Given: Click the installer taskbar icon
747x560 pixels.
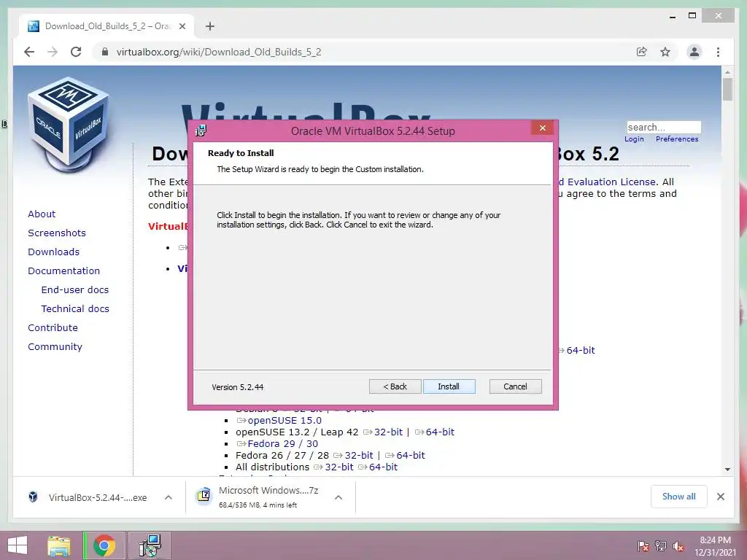Looking at the screenshot, I should [x=150, y=545].
